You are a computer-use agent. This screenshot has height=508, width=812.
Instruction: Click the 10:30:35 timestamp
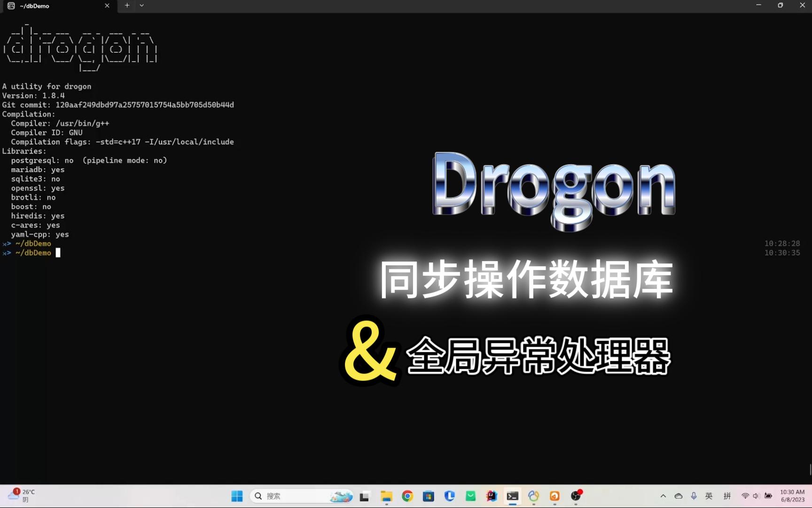(782, 253)
